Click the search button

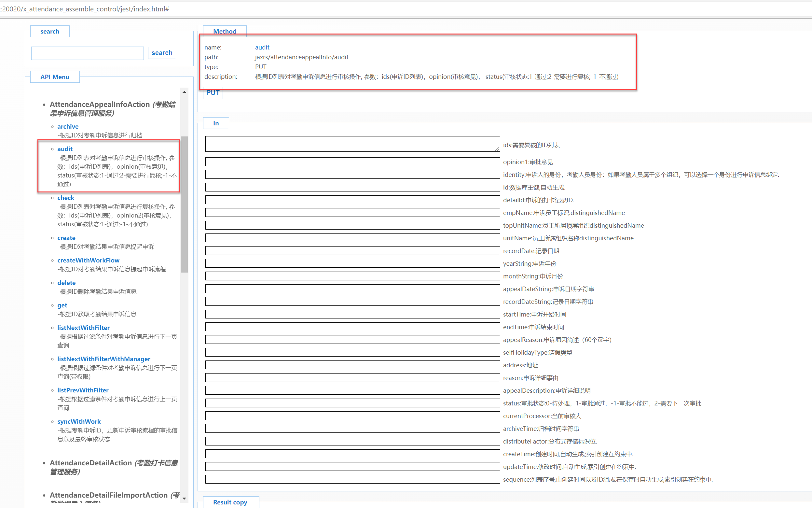pos(162,53)
